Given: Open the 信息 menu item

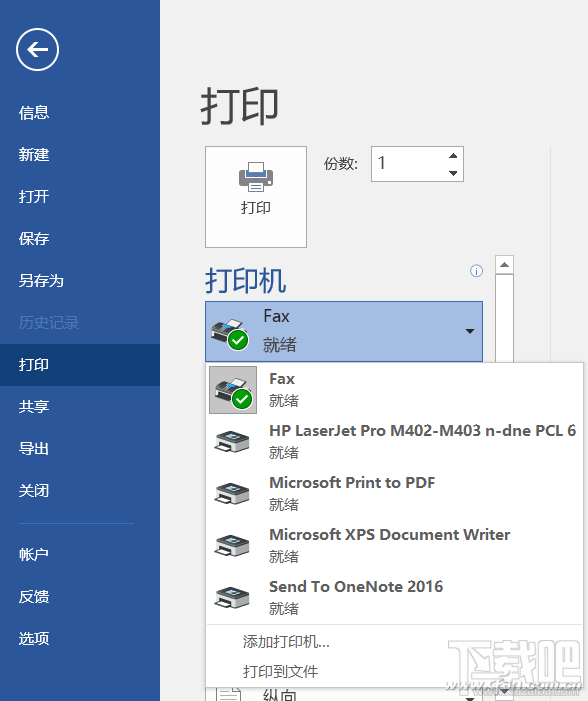Looking at the screenshot, I should 34,113.
